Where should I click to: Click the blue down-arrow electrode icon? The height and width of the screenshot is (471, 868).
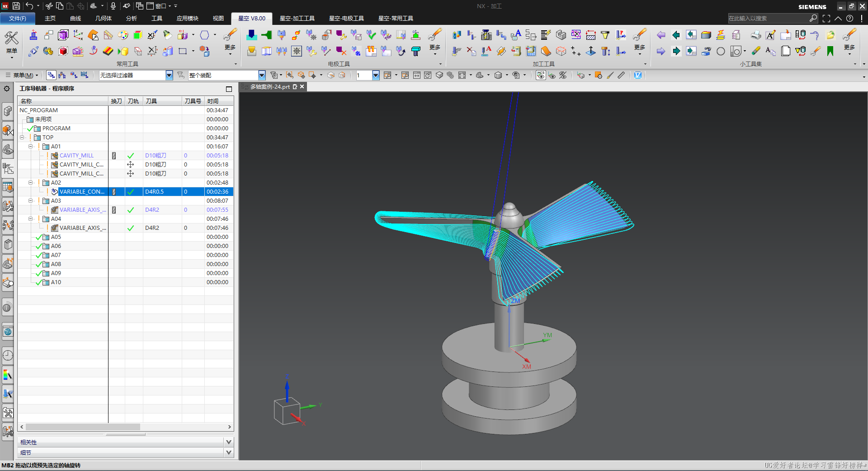click(251, 35)
